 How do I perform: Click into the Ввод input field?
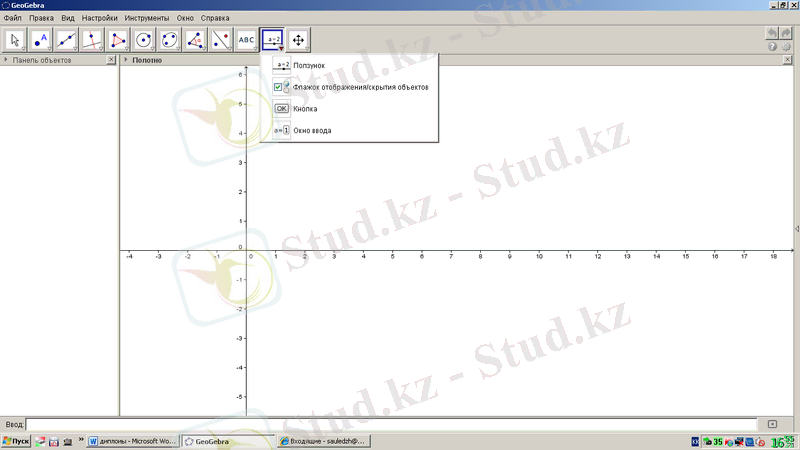[391, 424]
